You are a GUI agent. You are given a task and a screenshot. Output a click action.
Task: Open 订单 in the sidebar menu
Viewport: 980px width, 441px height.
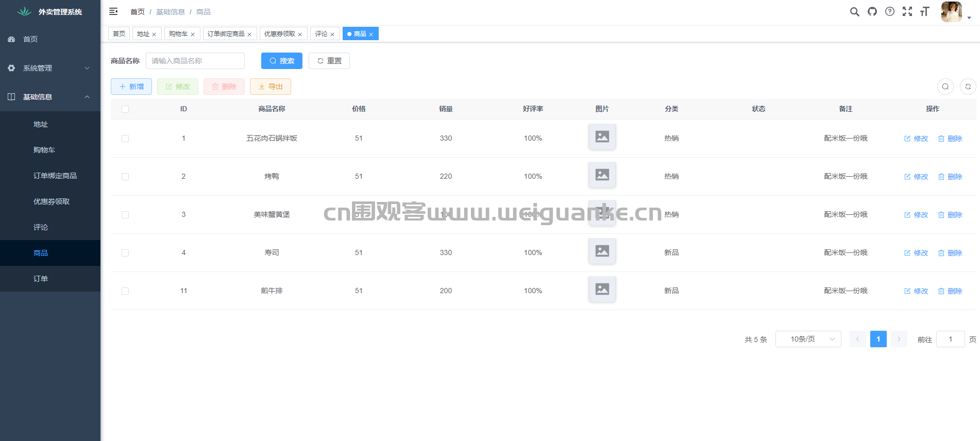point(41,279)
